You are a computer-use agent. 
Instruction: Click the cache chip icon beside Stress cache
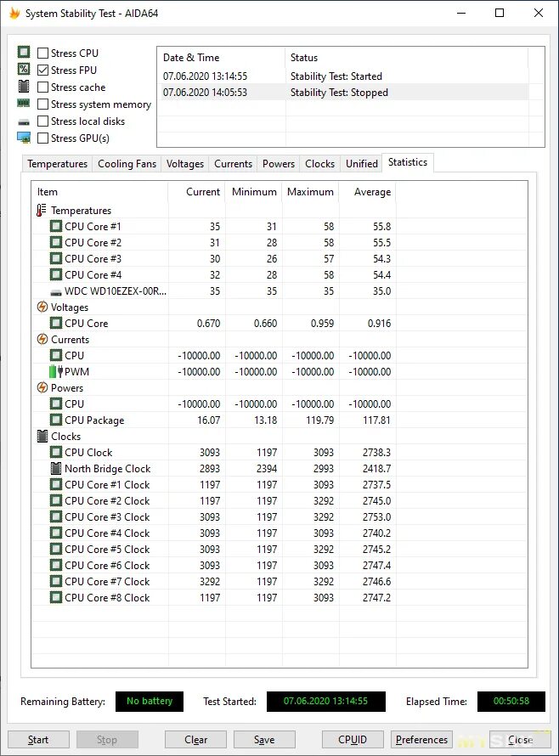coord(24,87)
